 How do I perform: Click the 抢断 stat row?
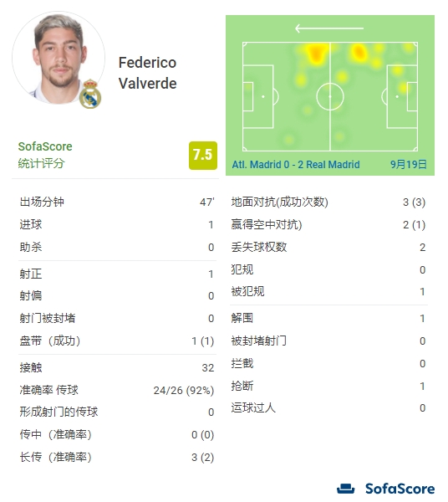coord(328,386)
